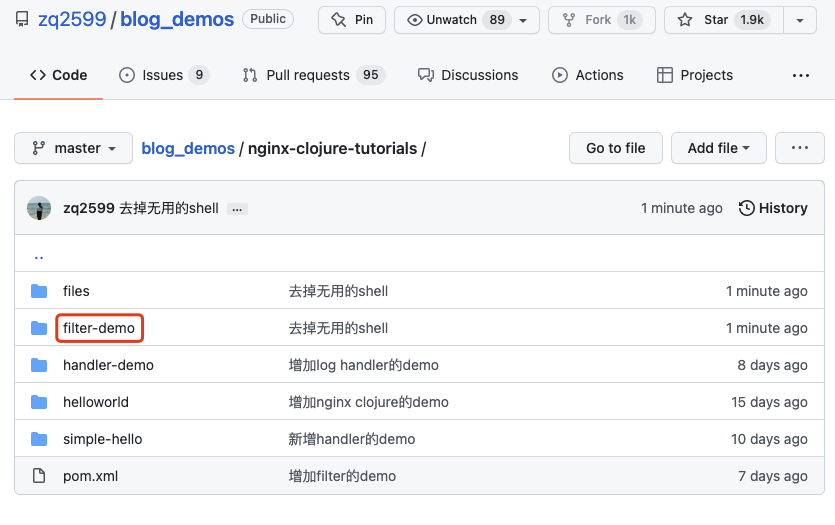Open the filter-demo folder
835x525 pixels.
99,328
